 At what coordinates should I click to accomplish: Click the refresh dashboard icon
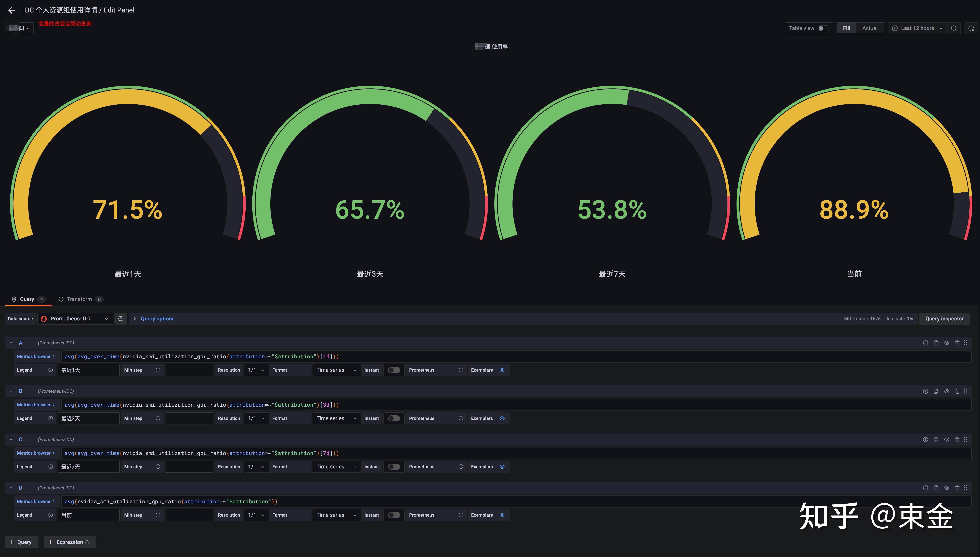tap(971, 28)
